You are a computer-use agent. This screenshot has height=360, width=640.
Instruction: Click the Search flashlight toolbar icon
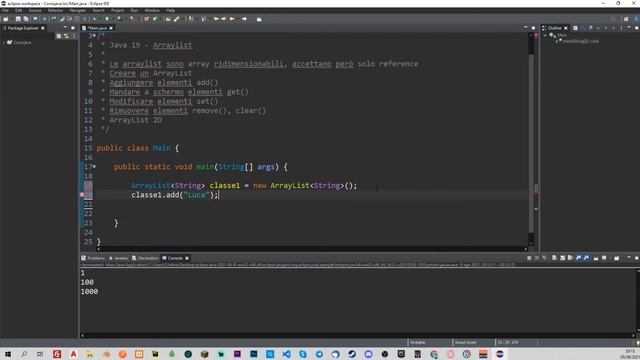pos(177,19)
